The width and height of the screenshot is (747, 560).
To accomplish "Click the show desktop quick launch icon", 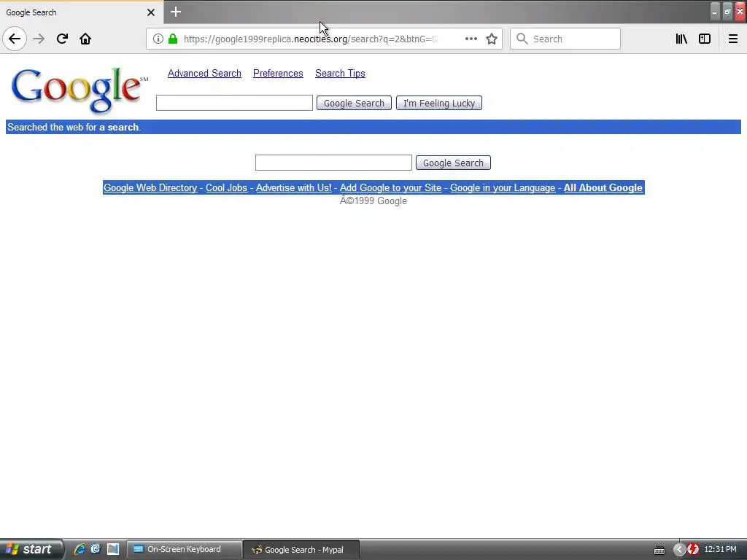I will click(x=113, y=550).
